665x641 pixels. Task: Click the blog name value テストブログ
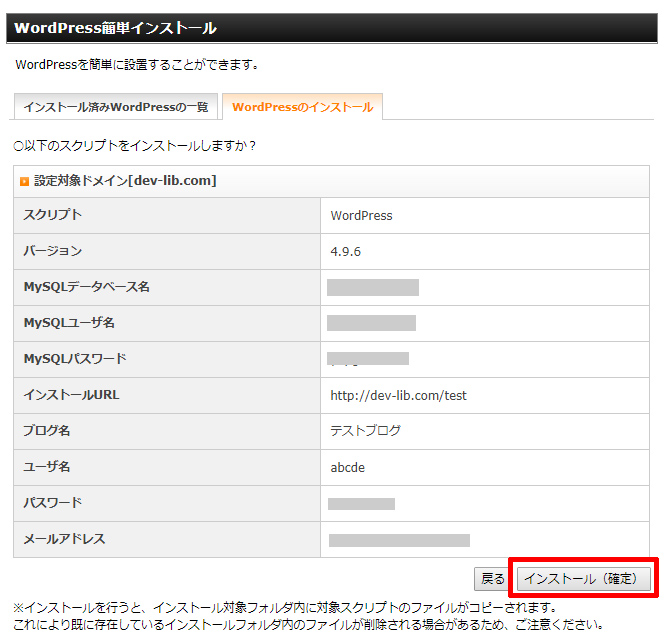point(365,431)
